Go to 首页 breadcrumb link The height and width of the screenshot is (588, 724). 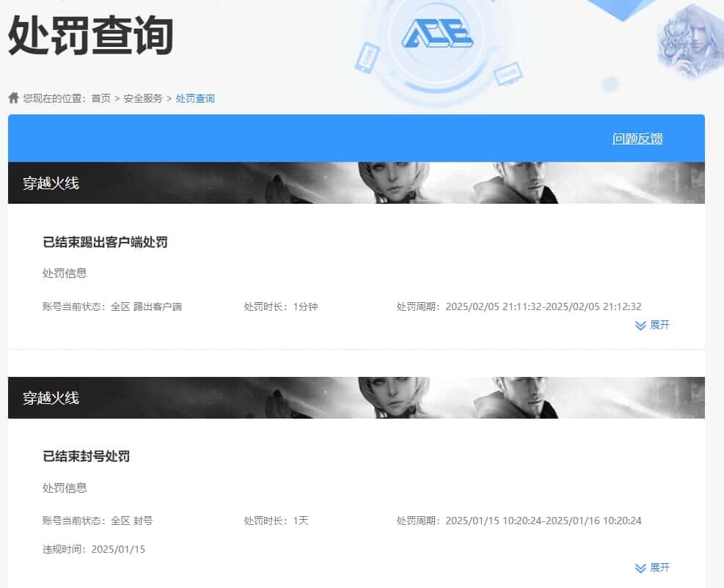[101, 98]
